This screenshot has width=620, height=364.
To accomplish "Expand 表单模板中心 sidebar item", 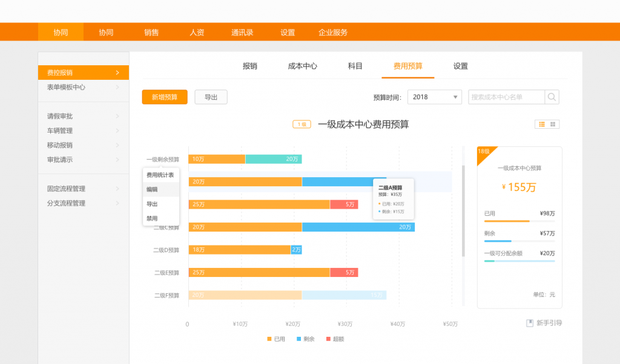I will (83, 87).
